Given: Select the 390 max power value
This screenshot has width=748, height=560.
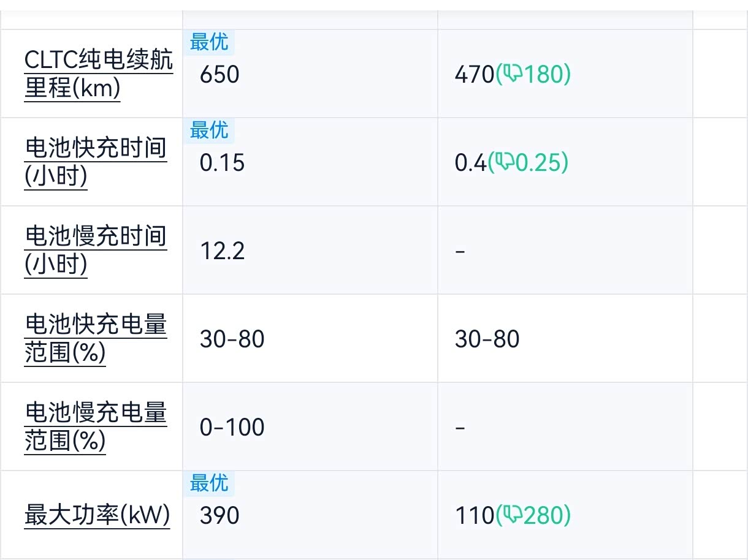Looking at the screenshot, I should tap(219, 515).
